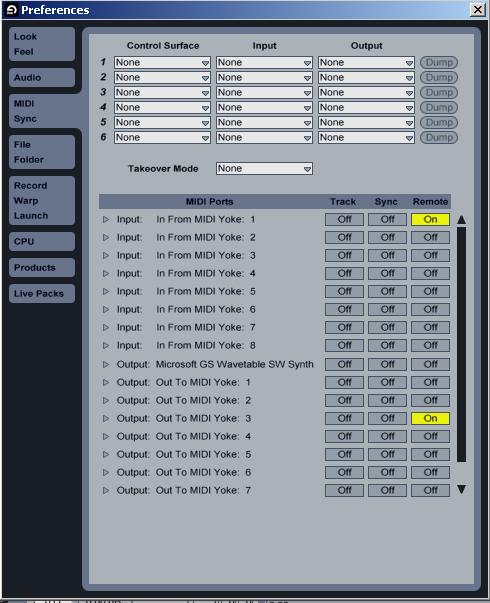Turn off Remote for Output MIDI Yoke 3

point(430,418)
